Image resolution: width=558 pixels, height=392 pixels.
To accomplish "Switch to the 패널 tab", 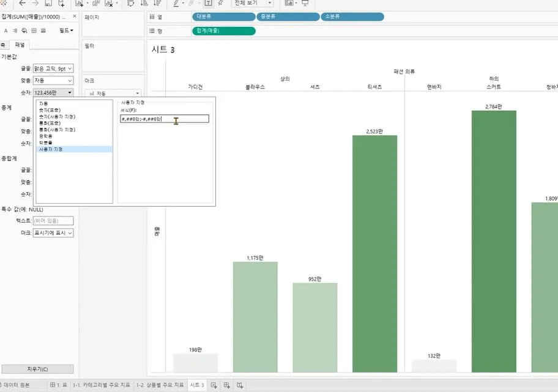I will pyautogui.click(x=20, y=45).
